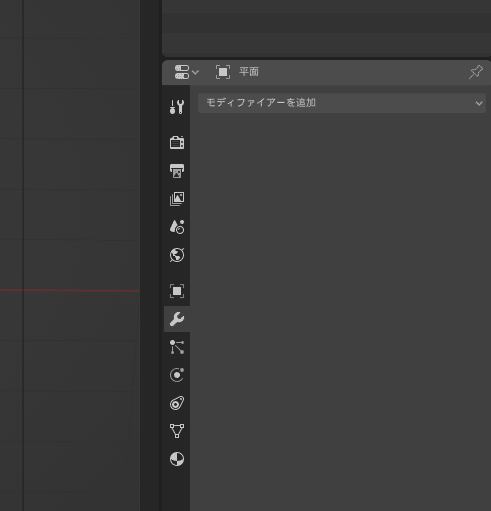Image resolution: width=491 pixels, height=511 pixels.
Task: Open the View Layer properties tab
Action: 177,199
